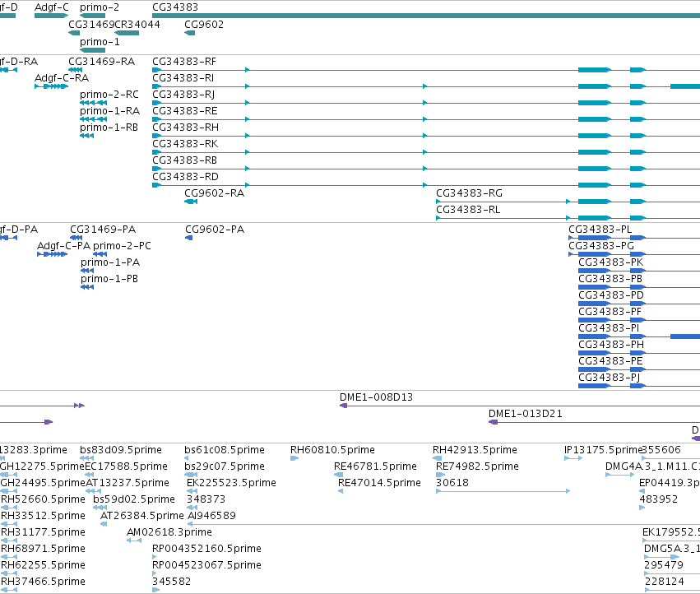Select the CG9602-PA protein feature

(x=189, y=238)
